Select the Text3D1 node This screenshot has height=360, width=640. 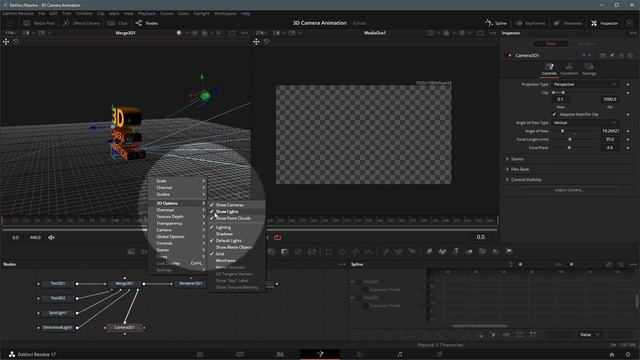[58, 284]
